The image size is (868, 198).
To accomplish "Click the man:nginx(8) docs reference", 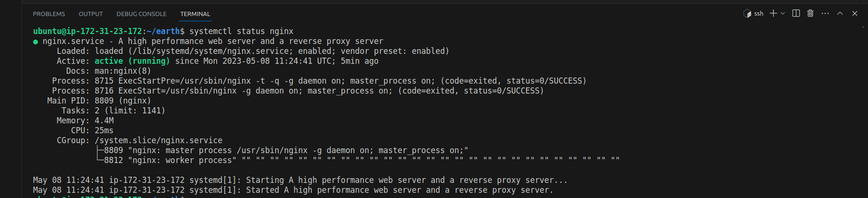I will tap(123, 71).
